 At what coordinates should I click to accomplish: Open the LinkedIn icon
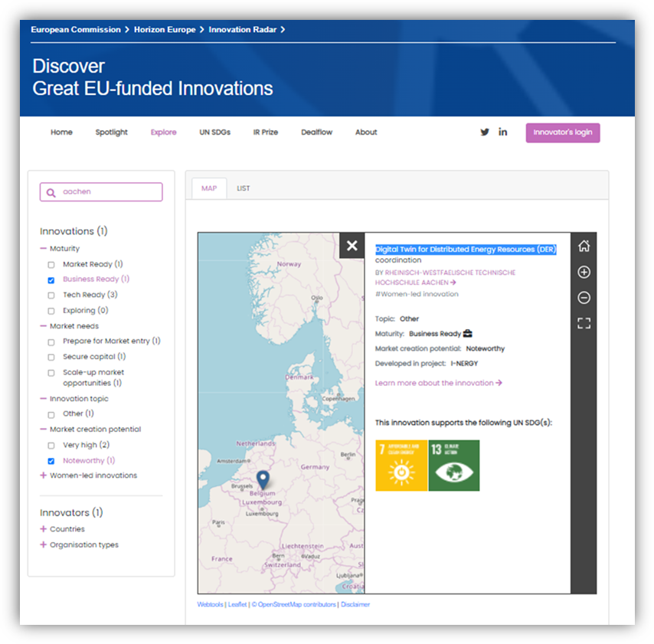pyautogui.click(x=502, y=132)
